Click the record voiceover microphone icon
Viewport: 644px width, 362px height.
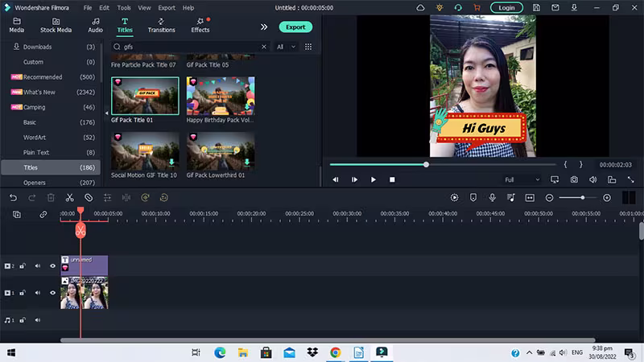click(492, 198)
